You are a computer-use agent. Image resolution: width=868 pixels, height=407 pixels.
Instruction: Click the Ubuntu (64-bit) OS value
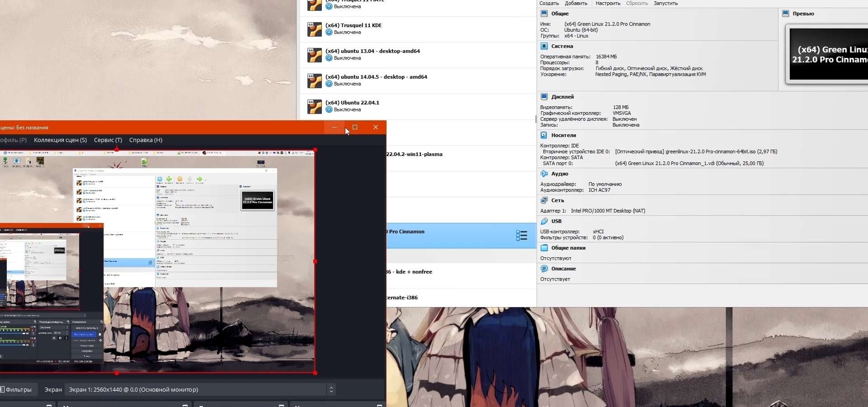(581, 30)
